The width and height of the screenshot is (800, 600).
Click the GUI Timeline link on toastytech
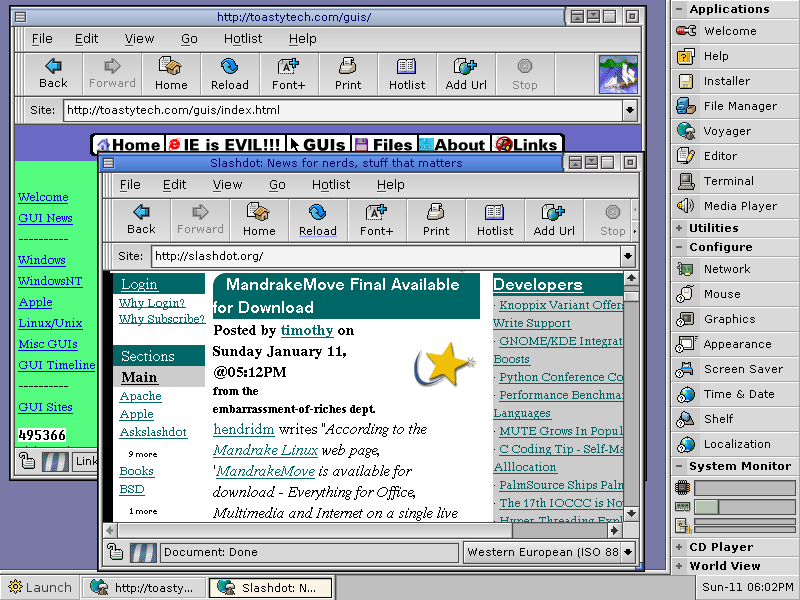pyautogui.click(x=57, y=365)
